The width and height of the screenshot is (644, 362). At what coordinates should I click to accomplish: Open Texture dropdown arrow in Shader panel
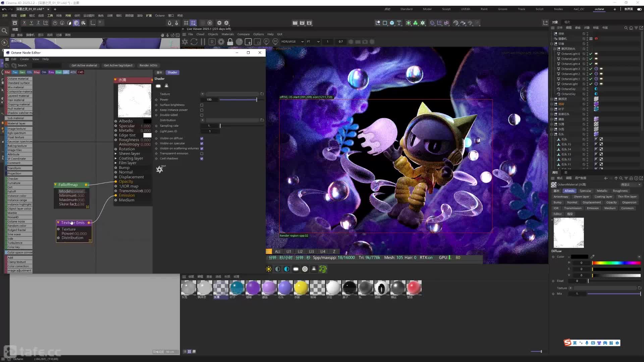[202, 94]
